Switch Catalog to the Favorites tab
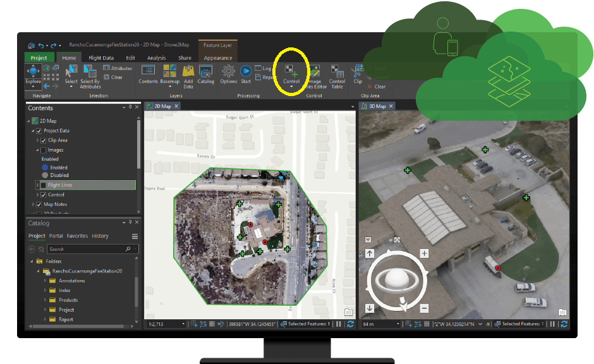This screenshot has width=594, height=364. coord(77,236)
